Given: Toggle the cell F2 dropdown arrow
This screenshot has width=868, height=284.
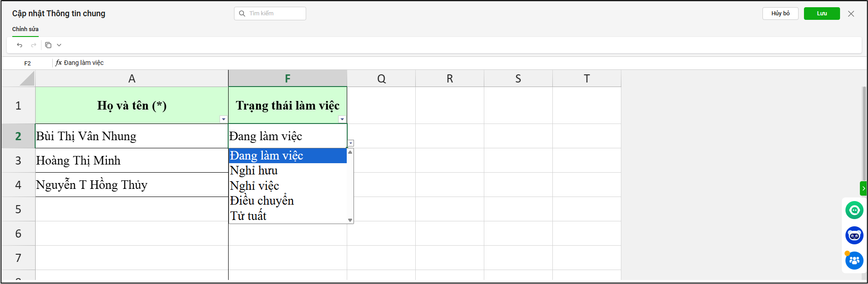Looking at the screenshot, I should (351, 143).
